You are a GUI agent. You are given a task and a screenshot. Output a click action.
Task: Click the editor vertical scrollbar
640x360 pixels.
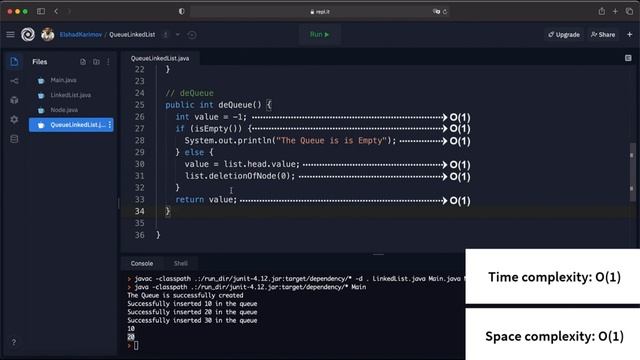coord(632,172)
